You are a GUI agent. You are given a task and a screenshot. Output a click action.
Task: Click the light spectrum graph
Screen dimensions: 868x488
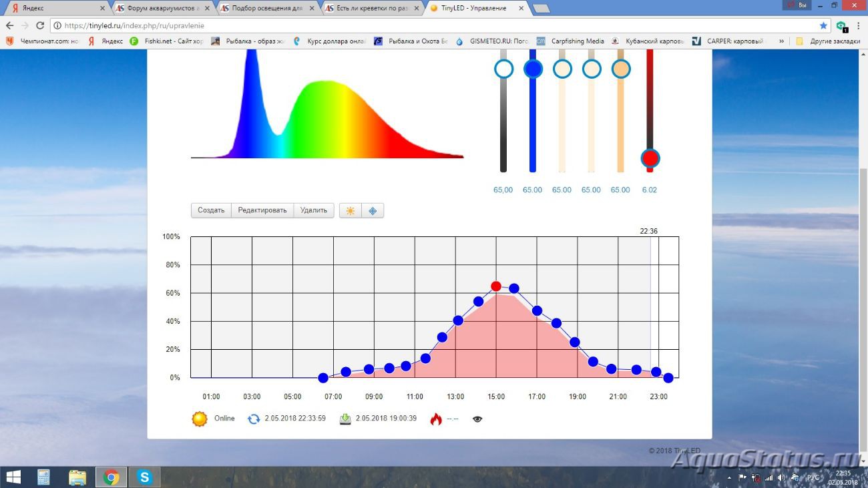[327, 103]
